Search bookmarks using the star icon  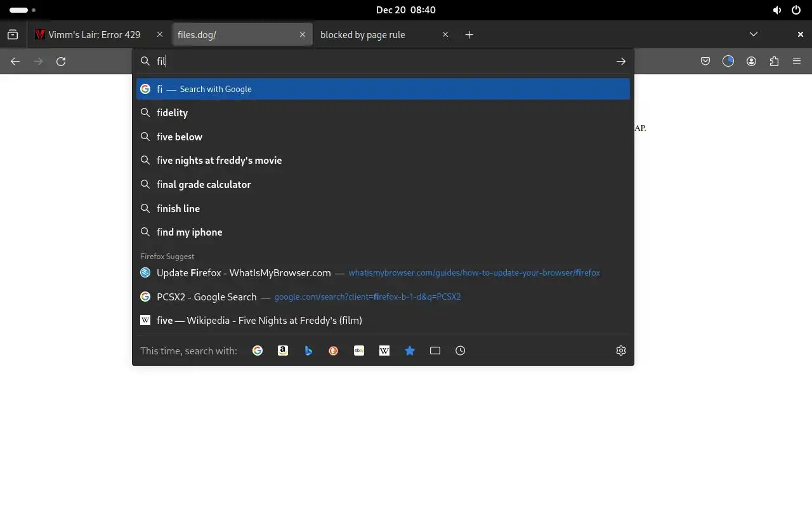410,351
